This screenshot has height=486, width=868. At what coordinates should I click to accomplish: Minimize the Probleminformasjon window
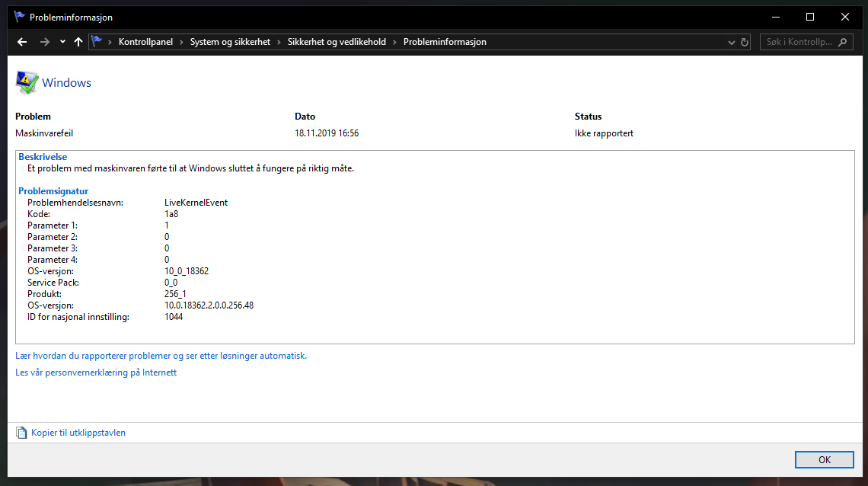[776, 18]
